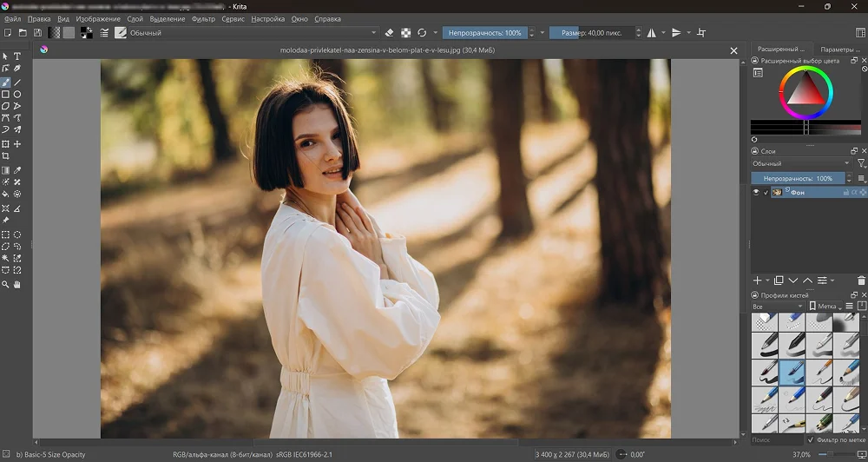Toggle eraser mode in top toolbar

point(389,33)
